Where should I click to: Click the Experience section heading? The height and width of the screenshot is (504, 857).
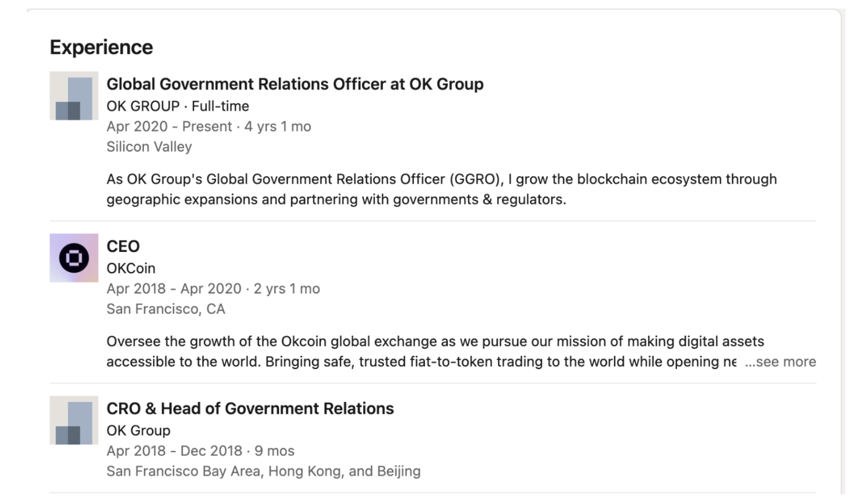click(101, 47)
